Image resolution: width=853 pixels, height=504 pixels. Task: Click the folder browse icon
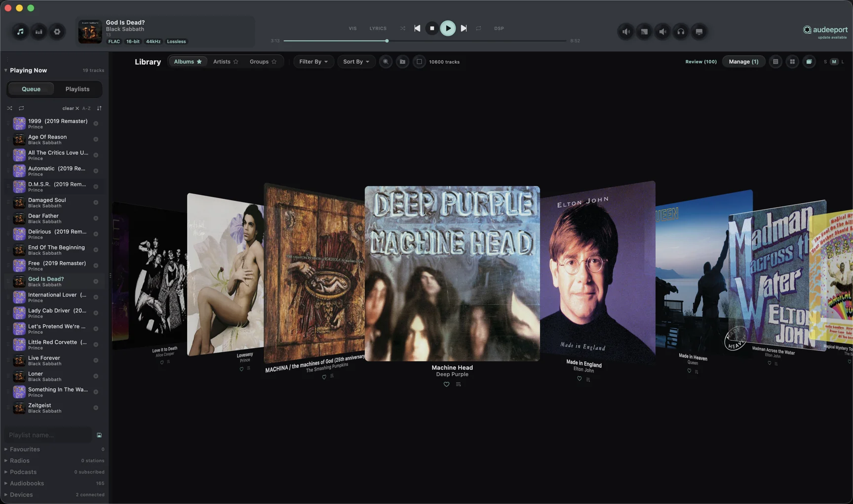point(402,62)
